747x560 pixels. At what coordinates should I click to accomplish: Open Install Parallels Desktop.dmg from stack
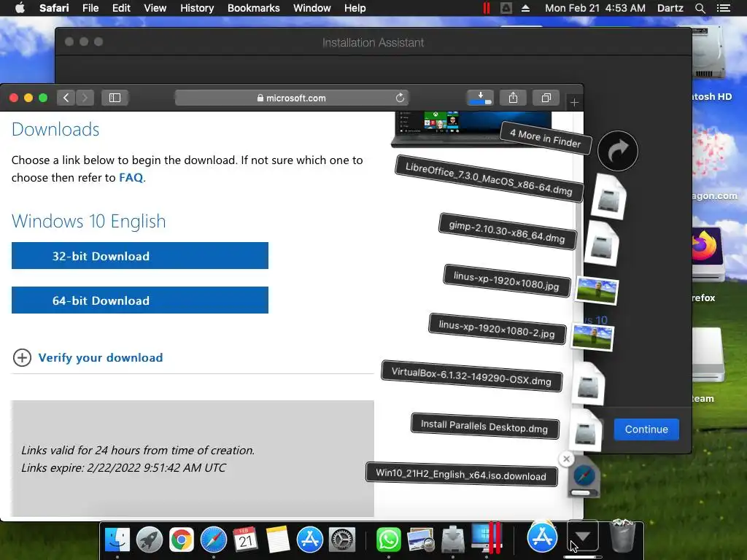pyautogui.click(x=484, y=426)
